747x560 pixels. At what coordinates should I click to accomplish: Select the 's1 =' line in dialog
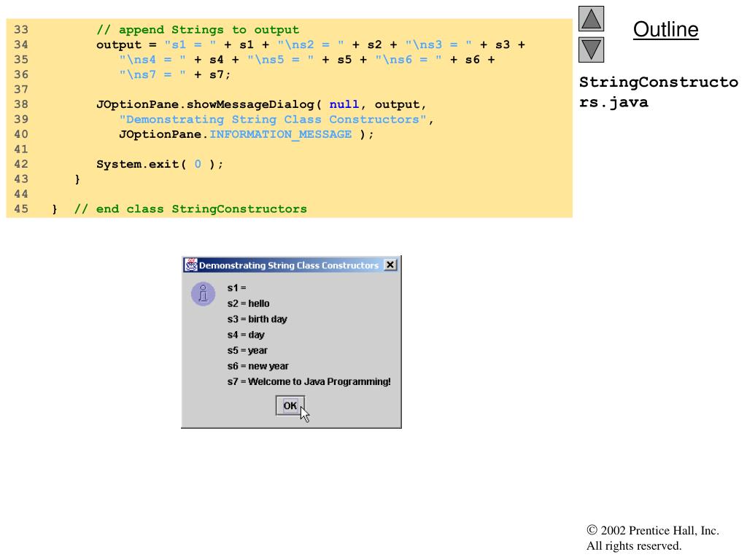pos(236,288)
